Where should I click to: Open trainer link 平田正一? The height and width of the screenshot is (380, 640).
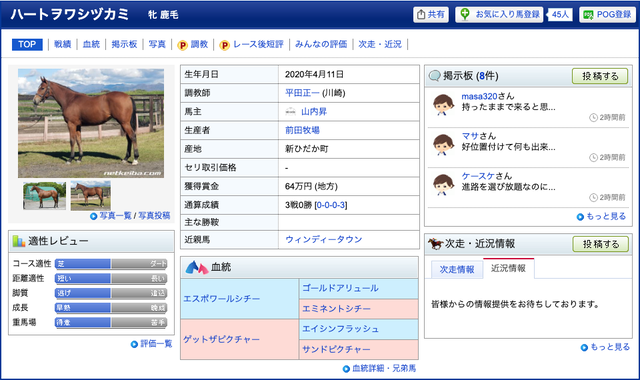point(302,93)
